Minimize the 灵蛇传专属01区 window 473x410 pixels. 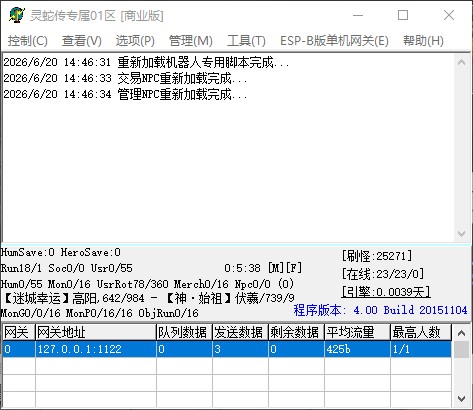pyautogui.click(x=358, y=15)
